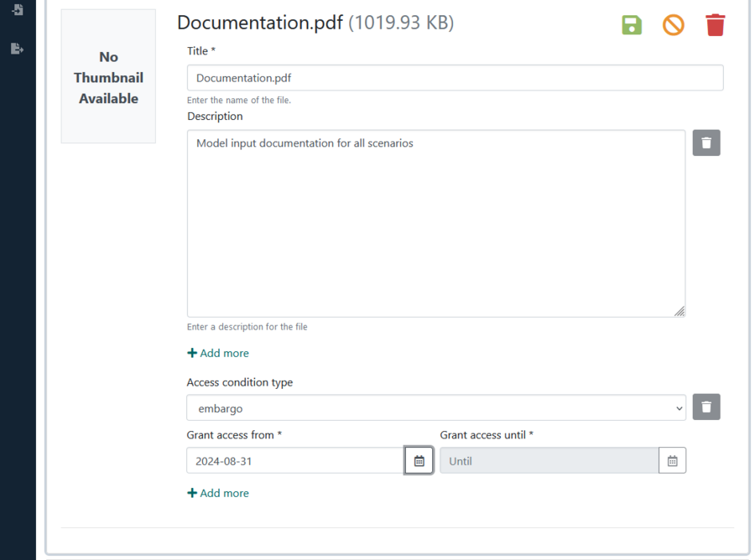
Task: Click the description textarea resize handle
Action: [x=679, y=311]
